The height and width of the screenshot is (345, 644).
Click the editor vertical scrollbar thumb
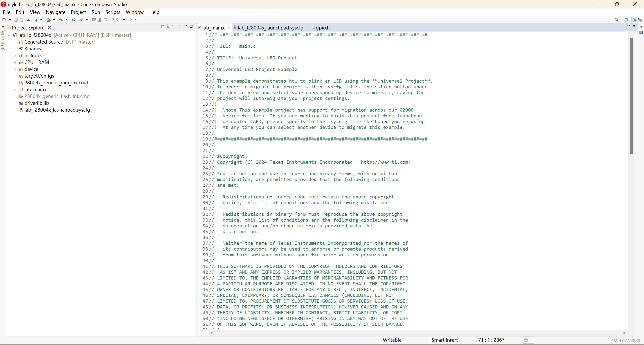tap(631, 96)
